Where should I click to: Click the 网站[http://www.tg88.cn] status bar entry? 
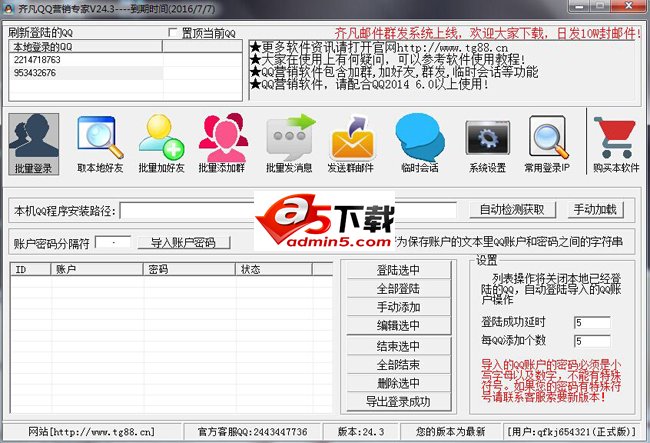click(91, 432)
